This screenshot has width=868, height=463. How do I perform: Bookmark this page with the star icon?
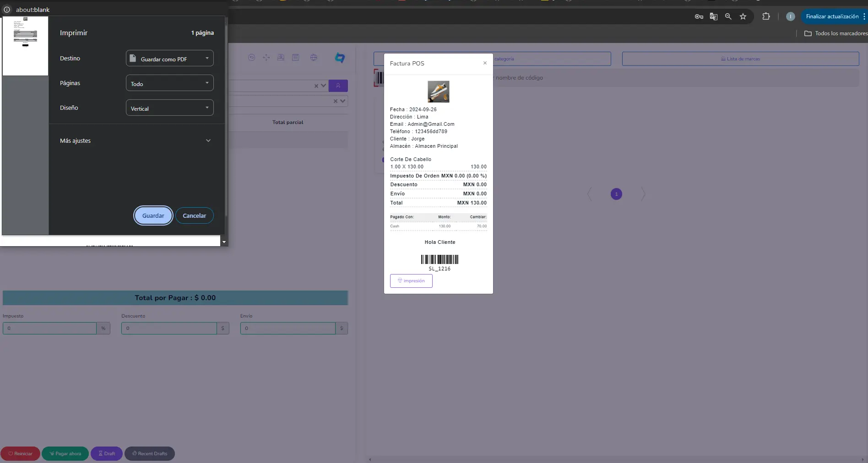click(743, 16)
